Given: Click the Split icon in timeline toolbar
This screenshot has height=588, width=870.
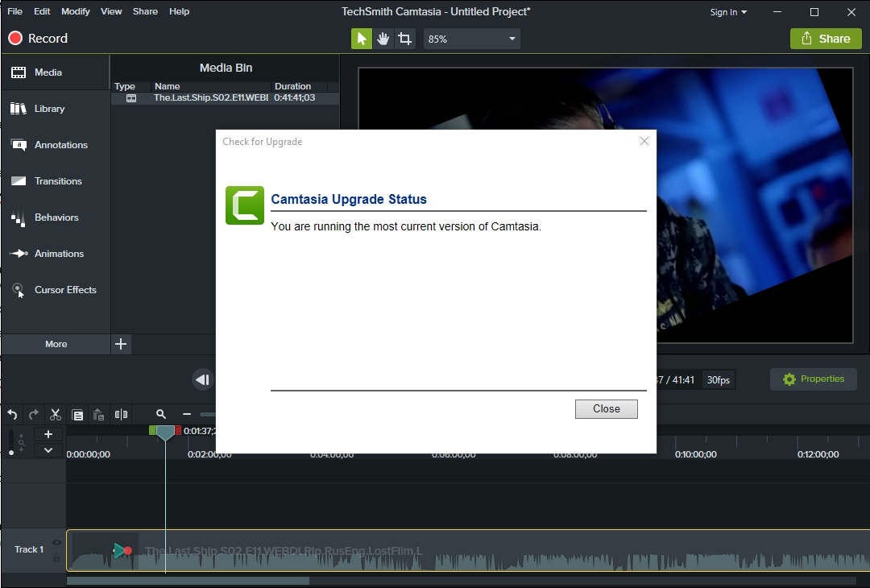Looking at the screenshot, I should [121, 414].
